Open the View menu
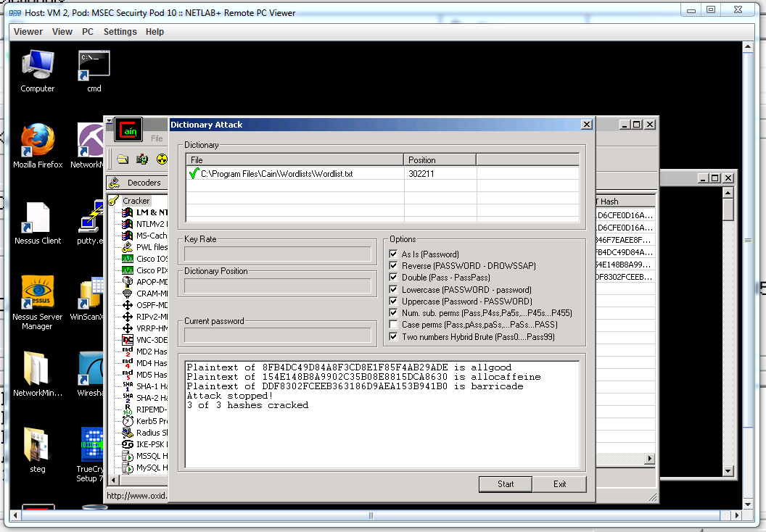The width and height of the screenshot is (766, 532). coord(62,32)
